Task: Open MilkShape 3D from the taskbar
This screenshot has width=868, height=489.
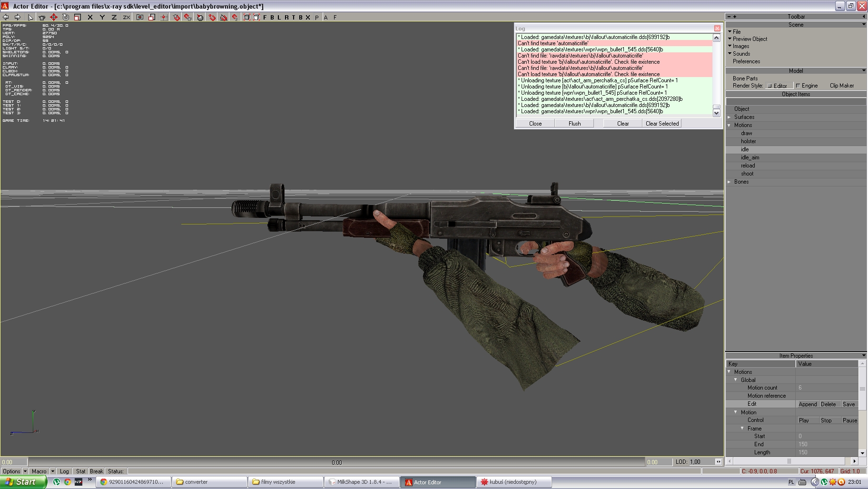Action: 361,482
